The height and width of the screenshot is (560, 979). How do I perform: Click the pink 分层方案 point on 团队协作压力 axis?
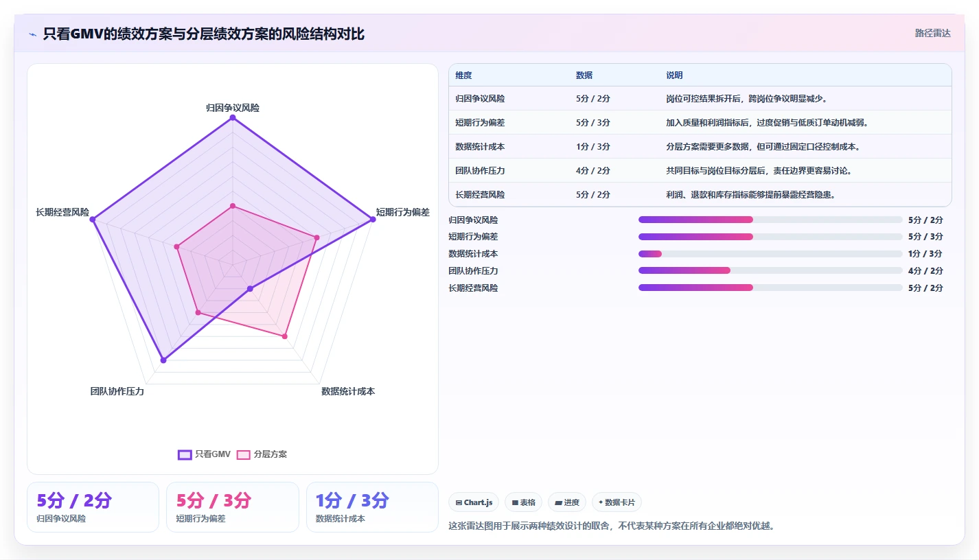[198, 312]
